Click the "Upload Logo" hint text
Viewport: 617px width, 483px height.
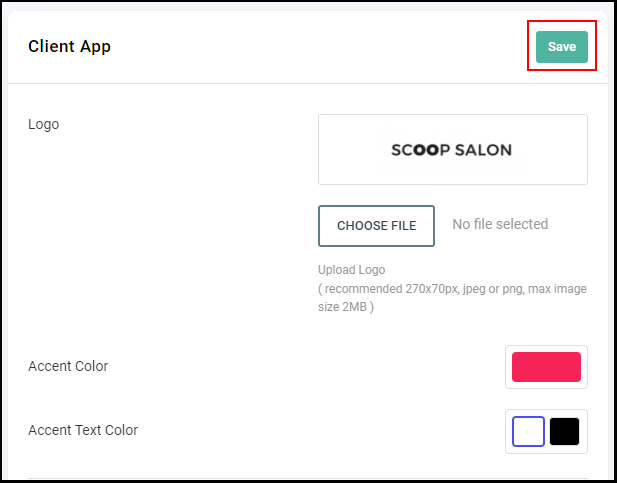tap(351, 270)
